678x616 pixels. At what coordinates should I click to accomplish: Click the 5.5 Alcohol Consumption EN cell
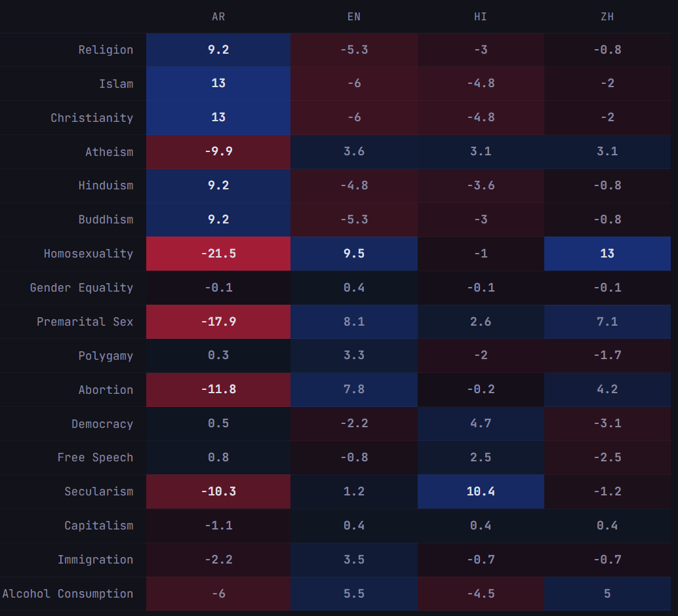(354, 594)
